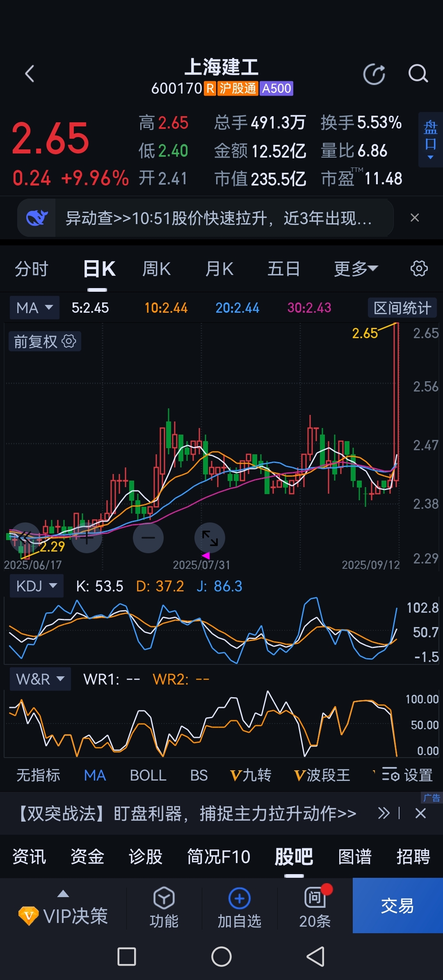Select the 日K chart tab
This screenshot has height=980, width=443.
[99, 269]
